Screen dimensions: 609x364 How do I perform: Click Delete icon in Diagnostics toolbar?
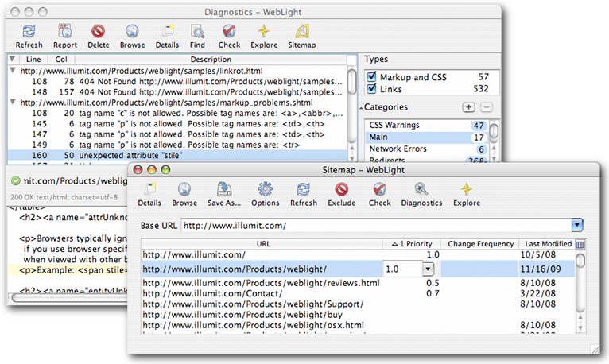pyautogui.click(x=99, y=32)
